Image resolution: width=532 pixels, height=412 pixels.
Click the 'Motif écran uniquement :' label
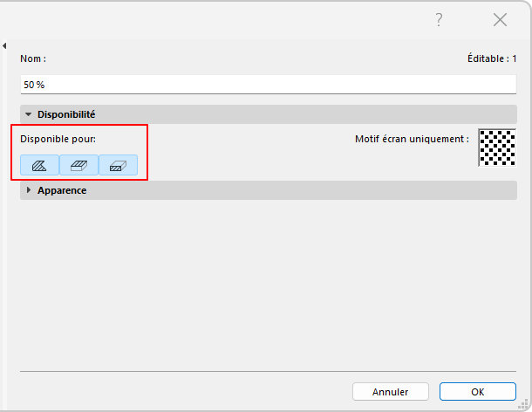tap(412, 139)
